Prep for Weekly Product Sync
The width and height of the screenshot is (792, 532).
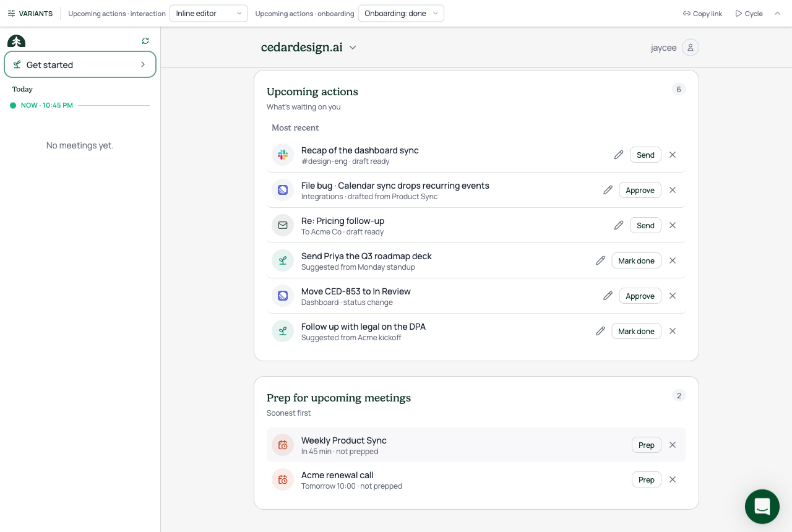click(x=646, y=445)
